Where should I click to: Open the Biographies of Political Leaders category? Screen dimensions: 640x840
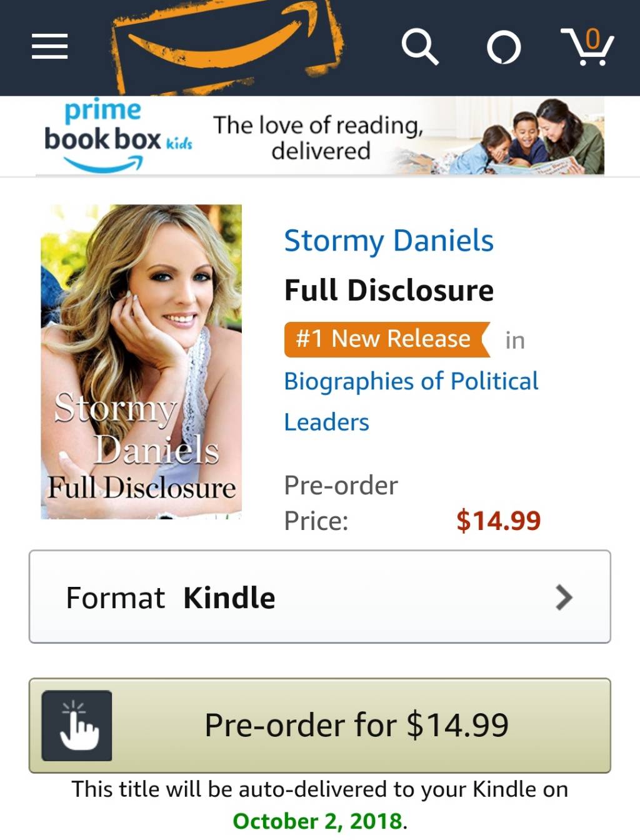[x=411, y=402]
